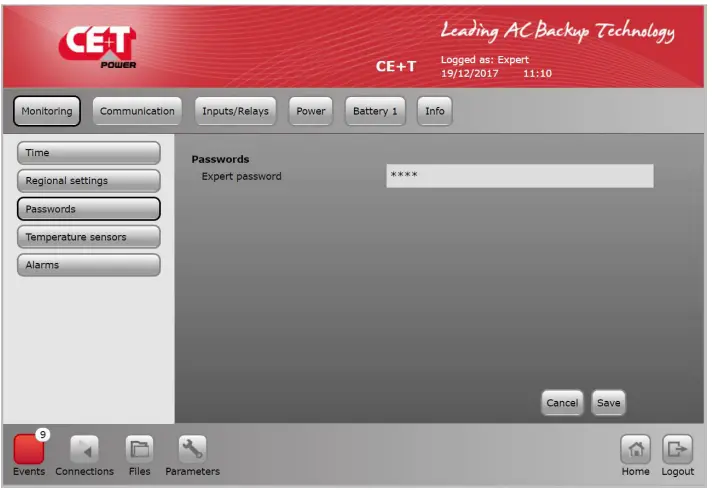Viewport: 712px width, 490px height.
Task: Open the Connections icon
Action: pyautogui.click(x=84, y=449)
